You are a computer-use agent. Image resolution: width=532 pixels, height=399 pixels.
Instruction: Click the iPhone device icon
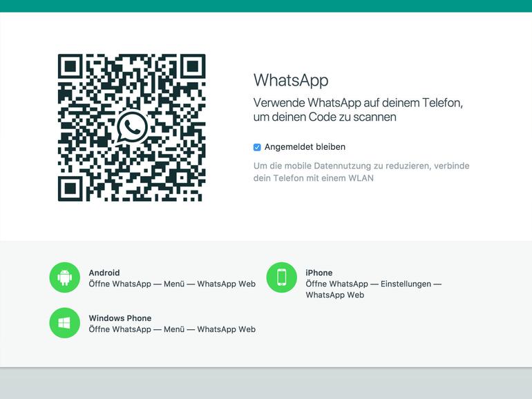tap(281, 278)
